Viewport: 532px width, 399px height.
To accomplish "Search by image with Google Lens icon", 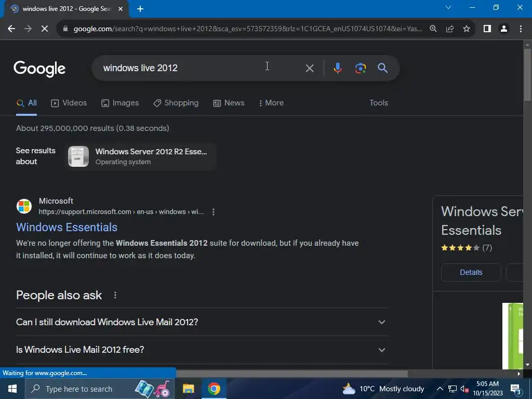I will [x=361, y=68].
